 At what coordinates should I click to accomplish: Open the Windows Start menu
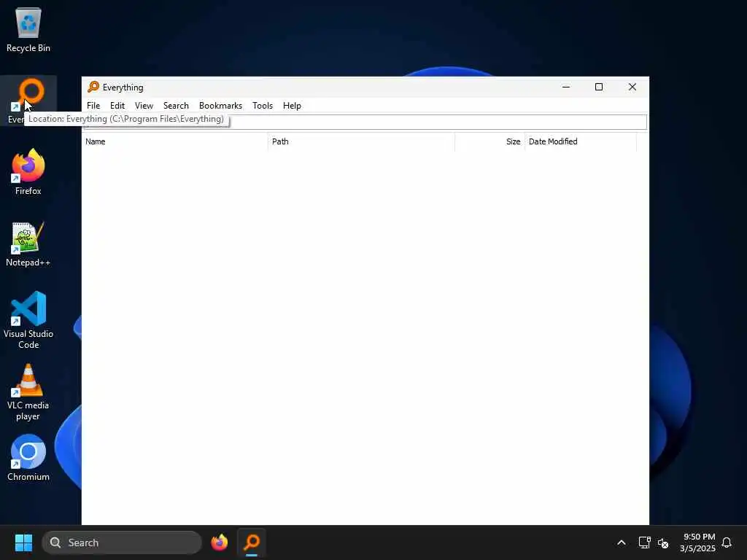pyautogui.click(x=23, y=542)
